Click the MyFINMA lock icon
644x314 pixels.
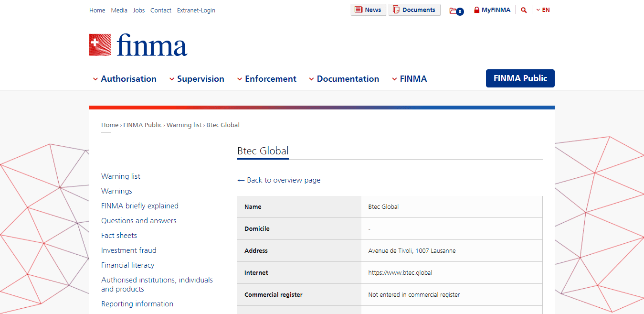476,10
